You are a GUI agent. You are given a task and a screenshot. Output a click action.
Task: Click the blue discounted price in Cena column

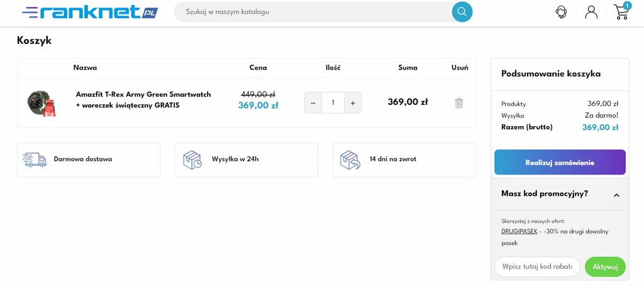(x=258, y=106)
